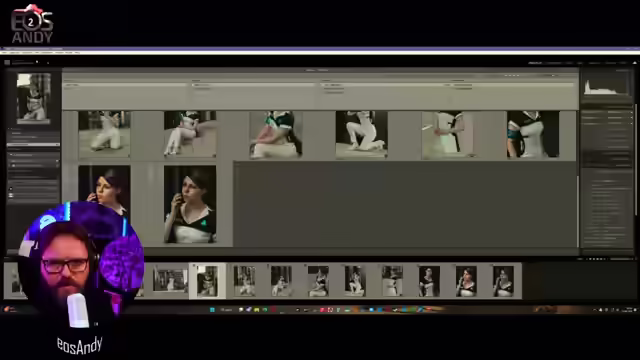Switch to the highlighted Library module tab
Screen dimensions: 640x360
[535, 63]
